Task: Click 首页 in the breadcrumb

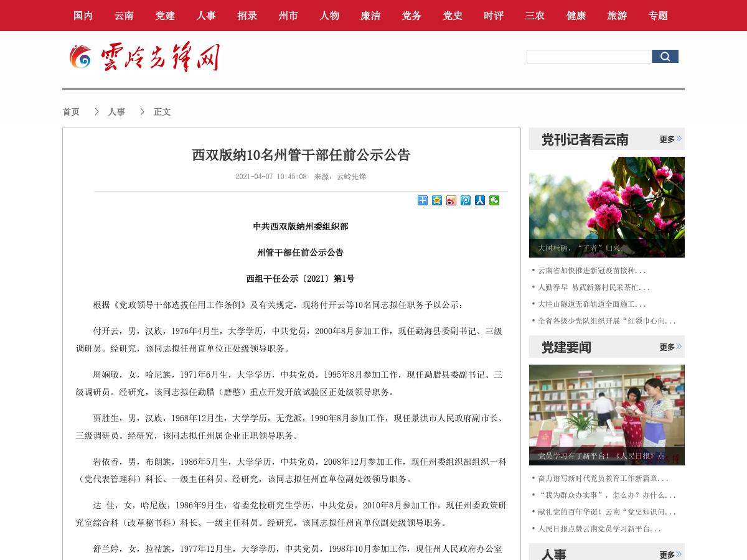Action: coord(71,112)
